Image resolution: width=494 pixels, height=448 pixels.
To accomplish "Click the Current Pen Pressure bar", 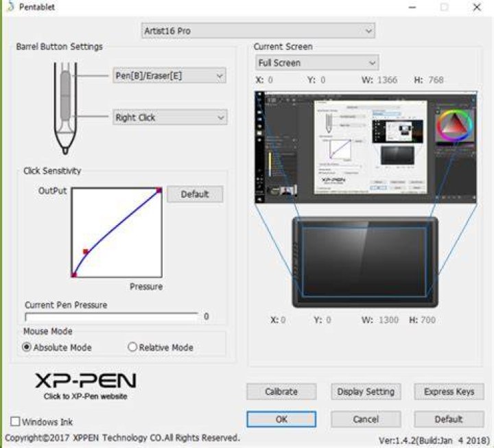I will [x=112, y=317].
